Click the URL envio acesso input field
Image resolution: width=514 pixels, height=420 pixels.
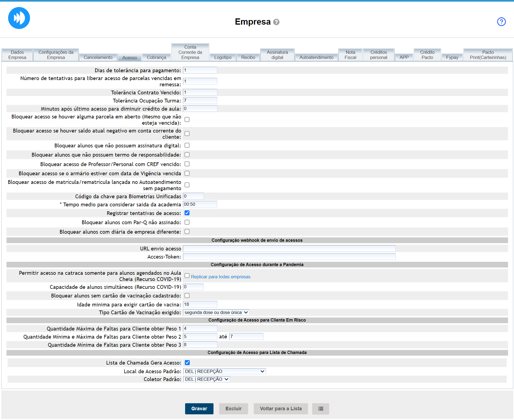click(x=289, y=249)
